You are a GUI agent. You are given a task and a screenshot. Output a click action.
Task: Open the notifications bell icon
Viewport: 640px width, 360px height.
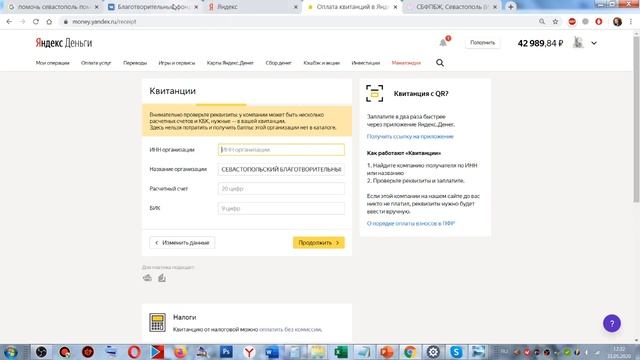click(x=443, y=42)
